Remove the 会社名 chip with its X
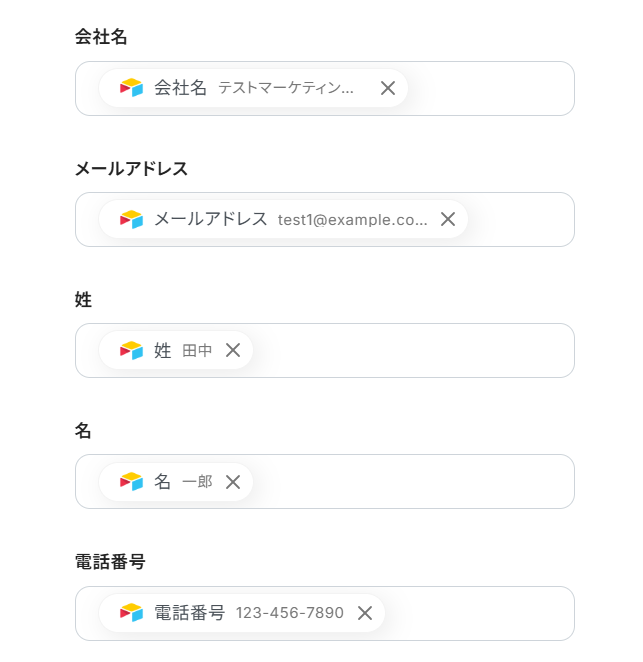 (388, 88)
